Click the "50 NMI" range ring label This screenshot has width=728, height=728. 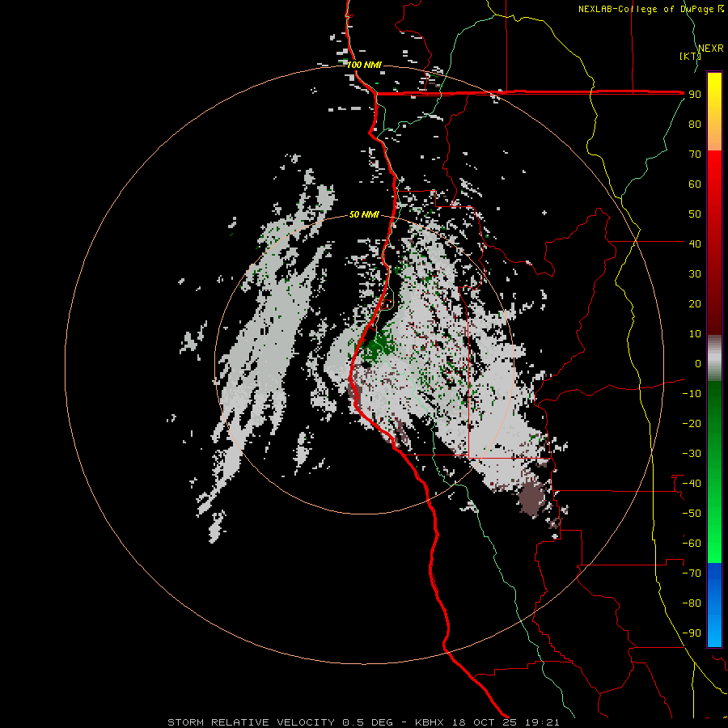click(364, 214)
